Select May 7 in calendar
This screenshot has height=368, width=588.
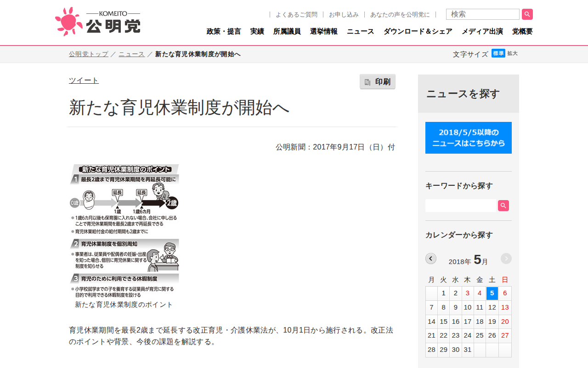(x=431, y=307)
